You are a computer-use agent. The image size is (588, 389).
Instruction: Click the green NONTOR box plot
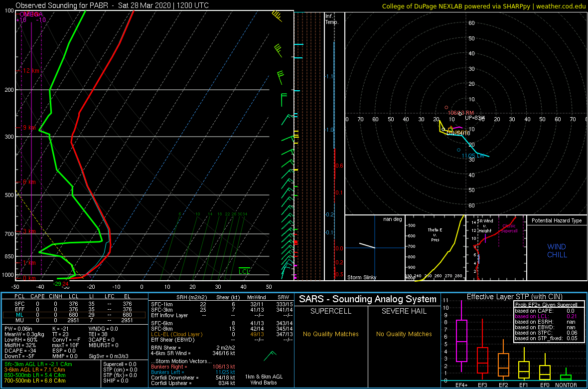(566, 374)
